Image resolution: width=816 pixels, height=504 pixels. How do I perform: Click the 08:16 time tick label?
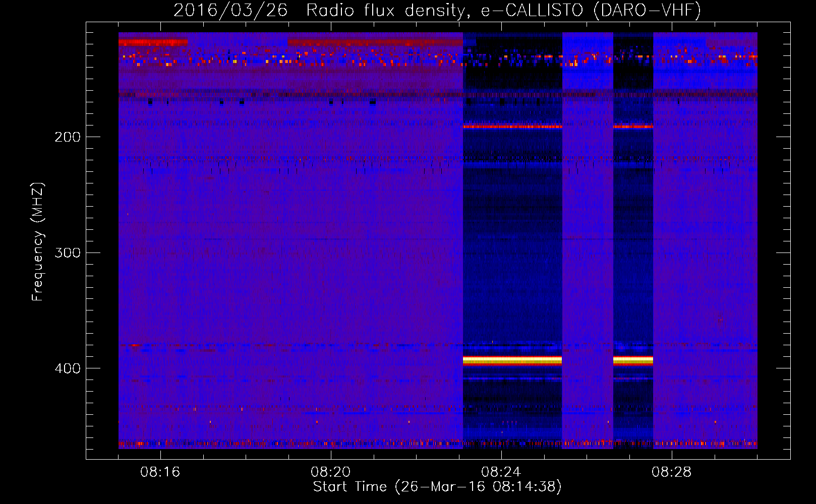[160, 472]
